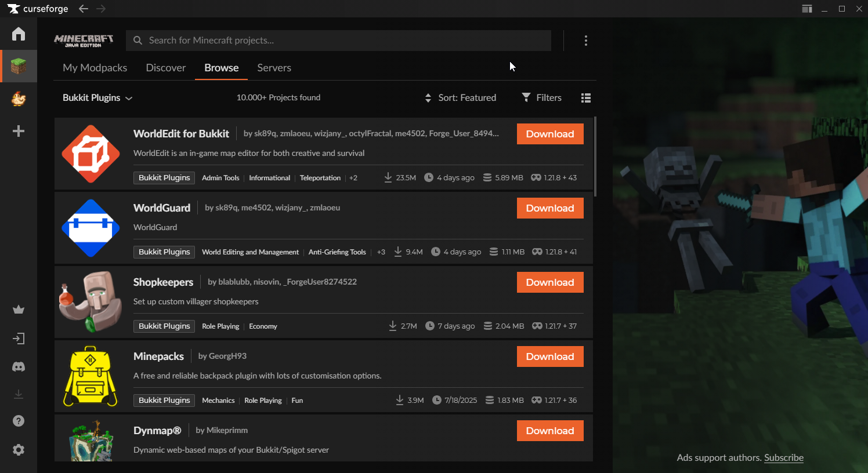Open the three-dot more options menu
The width and height of the screenshot is (868, 473).
coord(586,41)
